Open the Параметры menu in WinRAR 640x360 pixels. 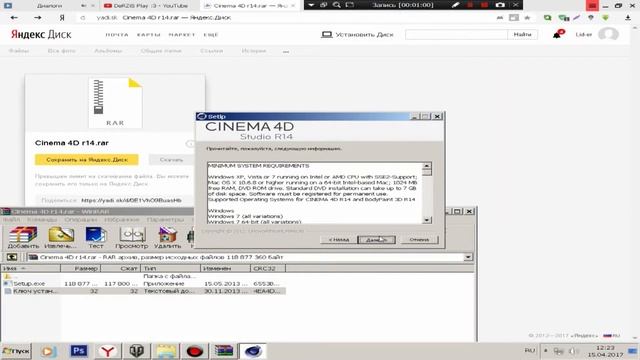point(165,220)
